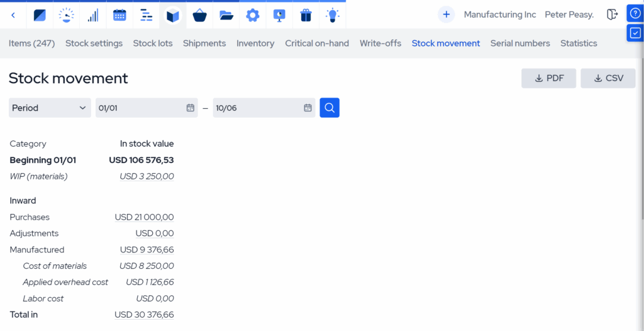
Task: Switch to the Stock lots tab
Action: (153, 43)
